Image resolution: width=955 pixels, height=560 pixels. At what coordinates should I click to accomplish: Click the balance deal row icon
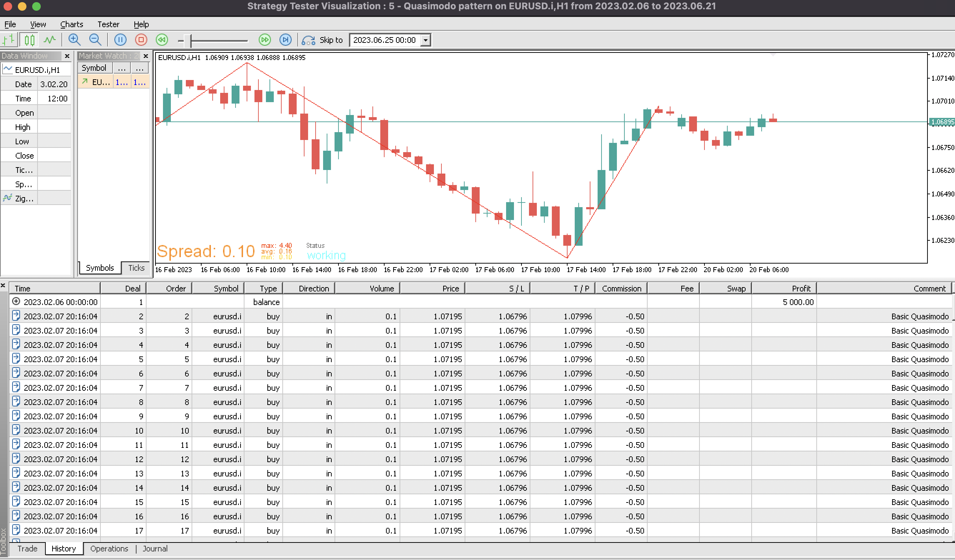16,301
